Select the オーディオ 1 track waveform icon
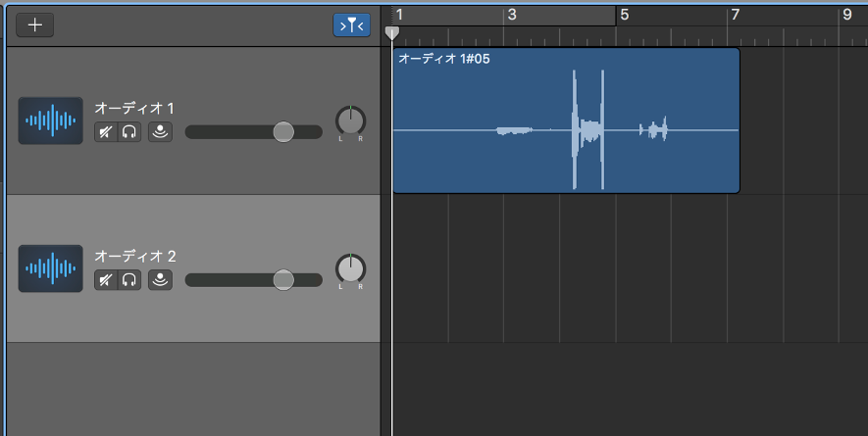The height and width of the screenshot is (436, 868). click(50, 121)
